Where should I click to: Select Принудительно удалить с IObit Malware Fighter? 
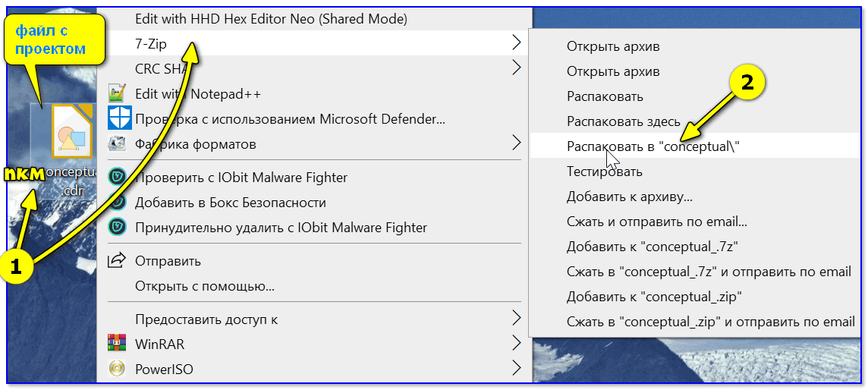[x=281, y=228]
